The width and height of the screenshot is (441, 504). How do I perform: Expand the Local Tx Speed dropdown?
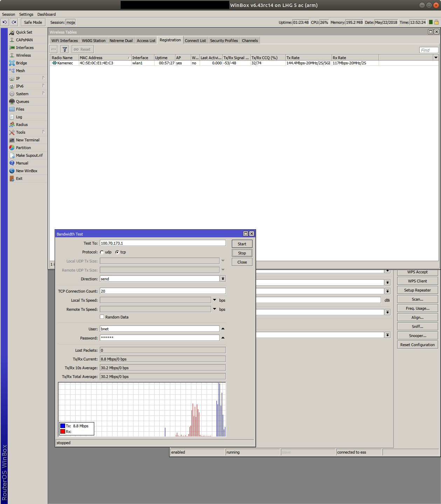coord(214,300)
